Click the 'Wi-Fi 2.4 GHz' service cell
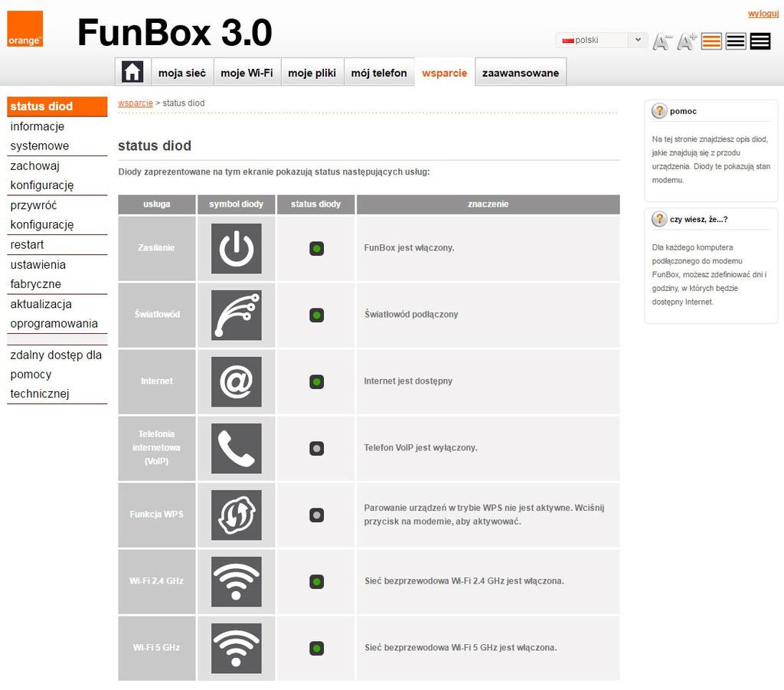 click(156, 581)
